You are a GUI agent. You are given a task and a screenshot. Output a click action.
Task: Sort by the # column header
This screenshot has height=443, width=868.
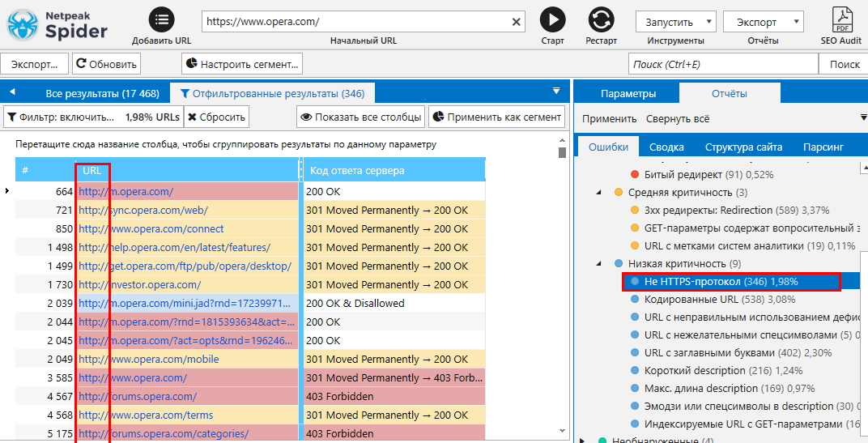45,170
